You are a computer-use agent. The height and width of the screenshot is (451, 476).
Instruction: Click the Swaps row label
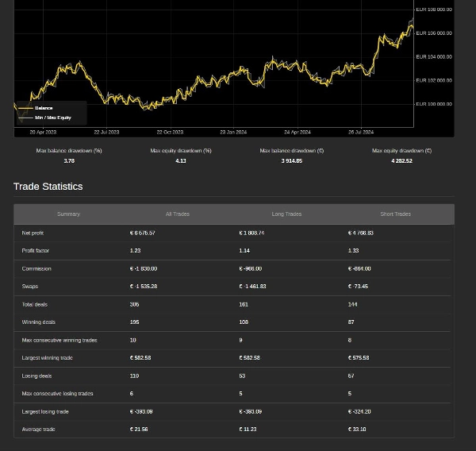point(29,286)
